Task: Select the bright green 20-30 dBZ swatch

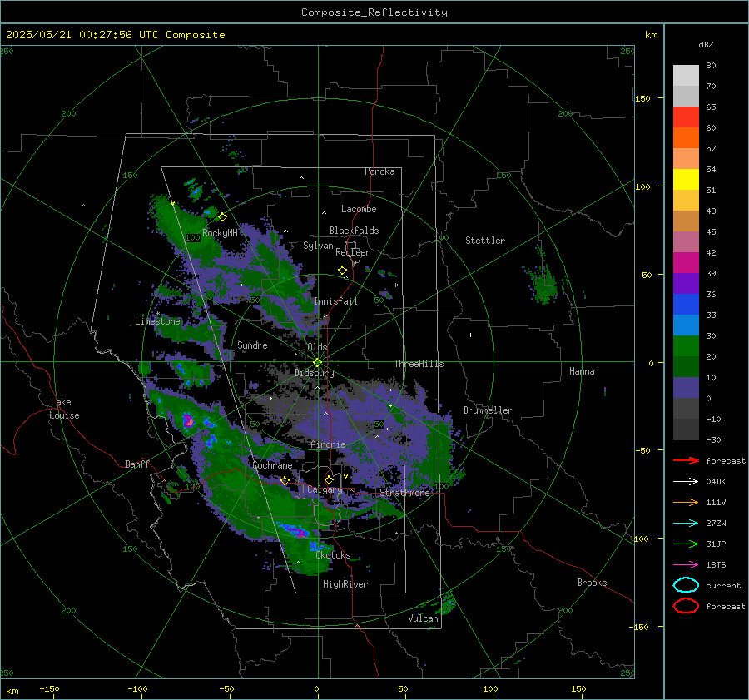Action: point(686,346)
